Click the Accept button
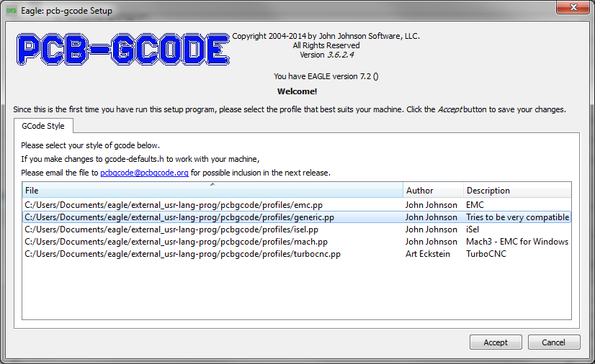 (x=496, y=342)
